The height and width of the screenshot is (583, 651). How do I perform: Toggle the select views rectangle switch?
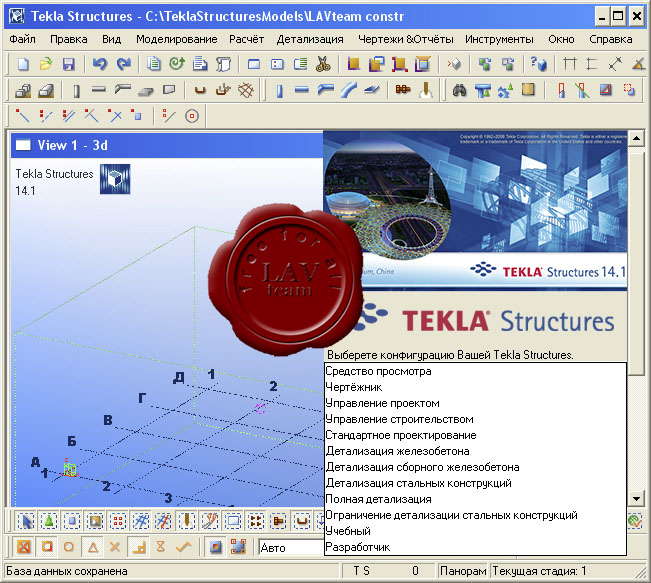[232, 521]
